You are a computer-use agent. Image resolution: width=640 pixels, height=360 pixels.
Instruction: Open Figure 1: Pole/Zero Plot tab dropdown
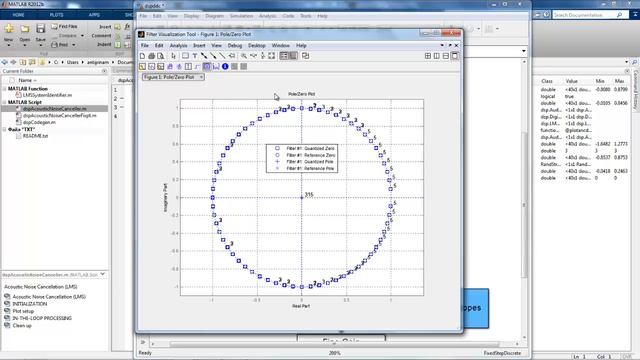(201, 77)
